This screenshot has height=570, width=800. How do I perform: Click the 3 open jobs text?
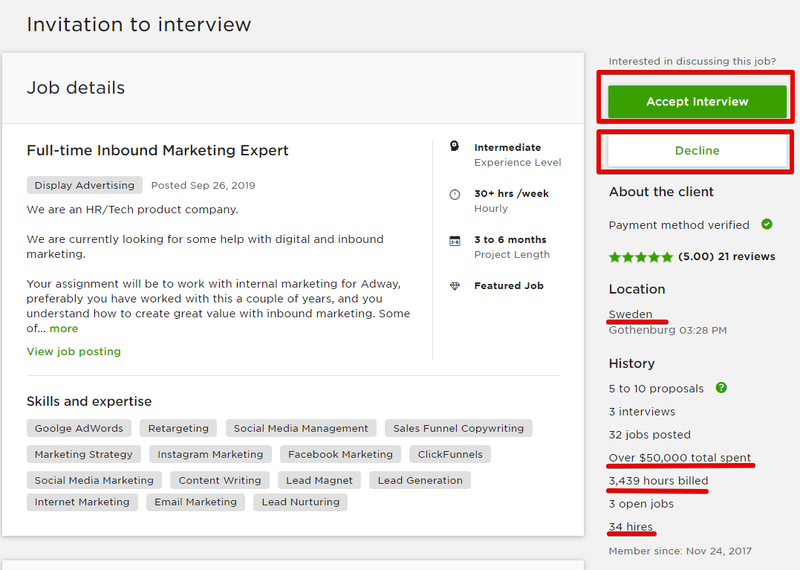coord(641,504)
